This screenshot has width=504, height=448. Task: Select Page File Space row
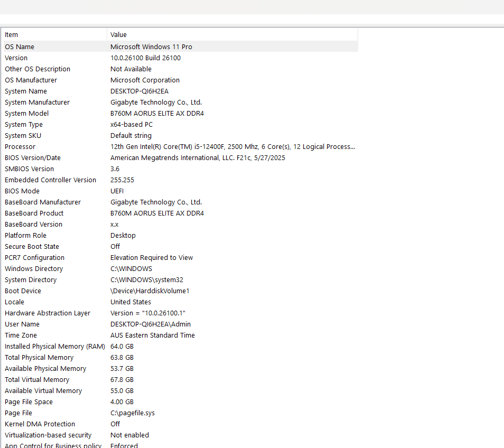tap(181, 402)
